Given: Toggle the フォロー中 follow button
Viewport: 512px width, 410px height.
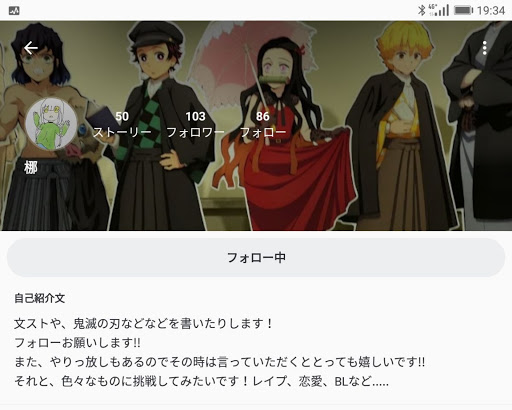Looking at the screenshot, I should (256, 257).
